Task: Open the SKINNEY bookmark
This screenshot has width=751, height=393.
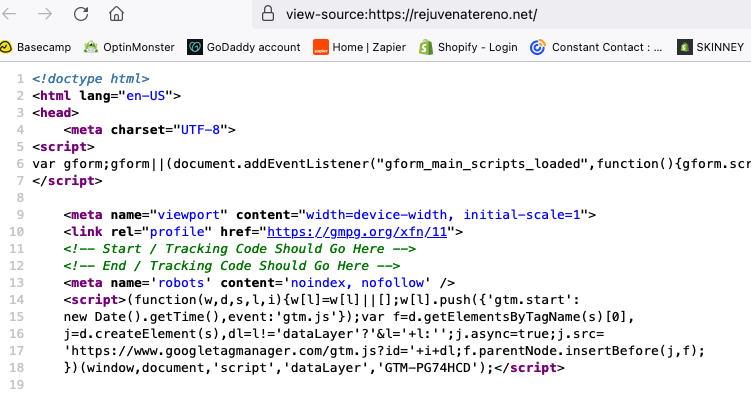Action: tap(710, 47)
